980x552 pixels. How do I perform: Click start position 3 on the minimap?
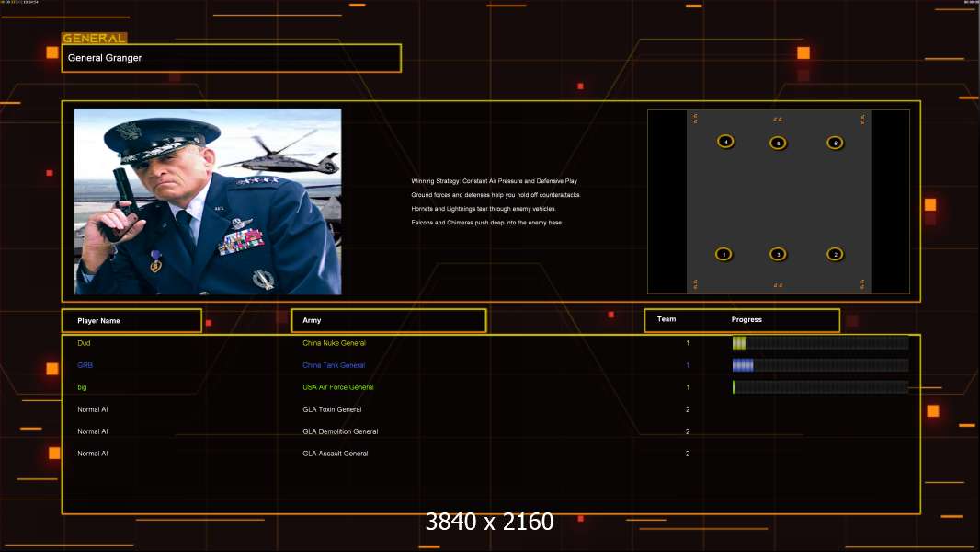(778, 254)
